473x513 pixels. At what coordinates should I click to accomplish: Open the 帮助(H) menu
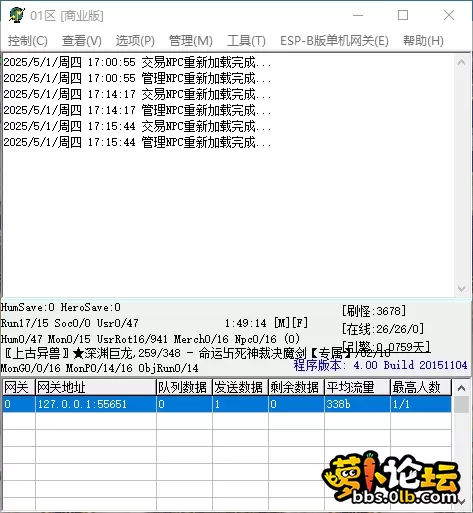point(423,41)
